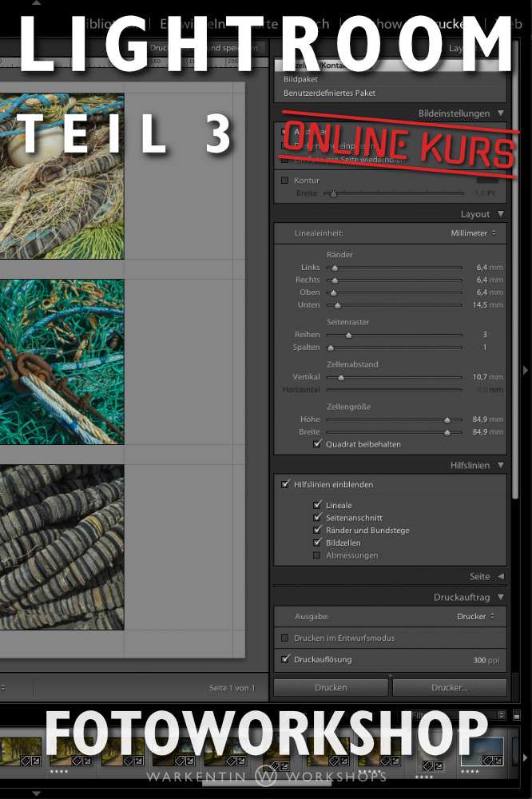This screenshot has height=799, width=532.
Task: Click the Kontur color swatch
Action: click(487, 180)
